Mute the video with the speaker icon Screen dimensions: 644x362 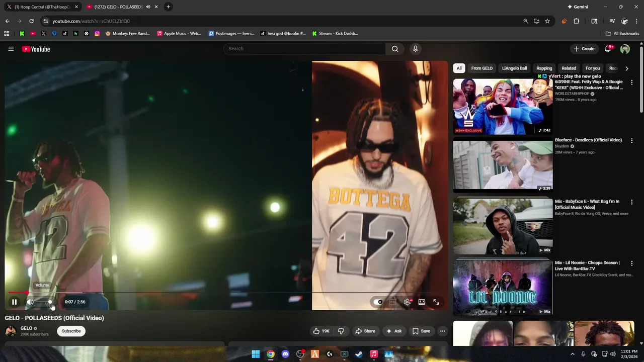tap(30, 302)
